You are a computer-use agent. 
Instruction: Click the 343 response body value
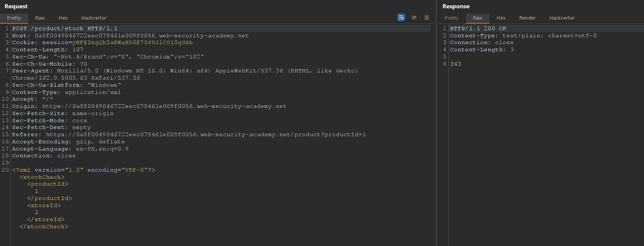pos(455,64)
